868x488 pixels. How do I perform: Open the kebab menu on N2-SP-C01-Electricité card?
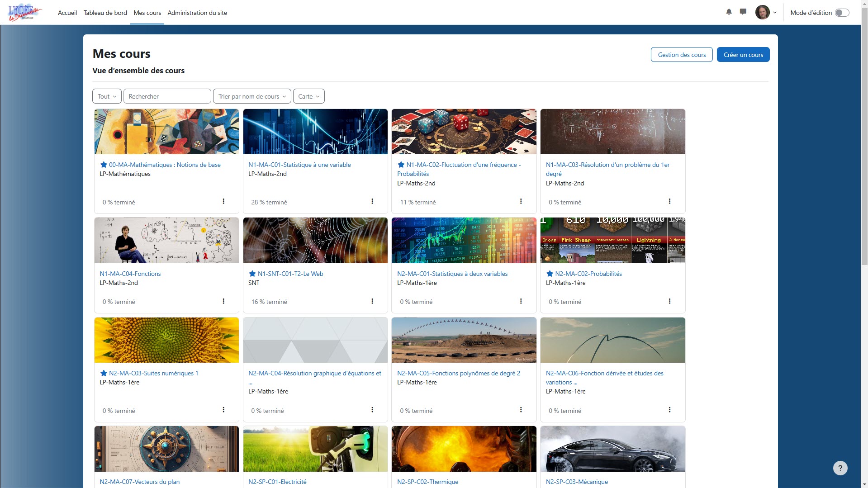tap(372, 487)
